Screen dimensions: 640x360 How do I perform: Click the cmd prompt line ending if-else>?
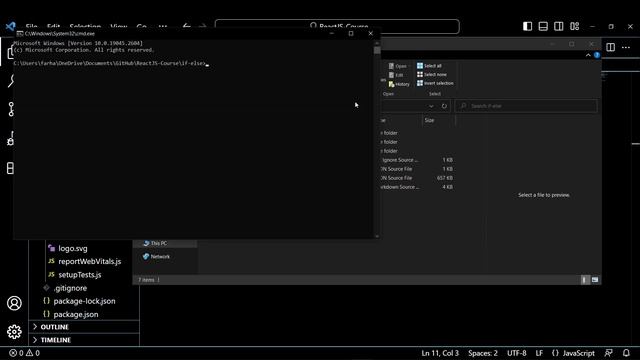[x=111, y=63]
